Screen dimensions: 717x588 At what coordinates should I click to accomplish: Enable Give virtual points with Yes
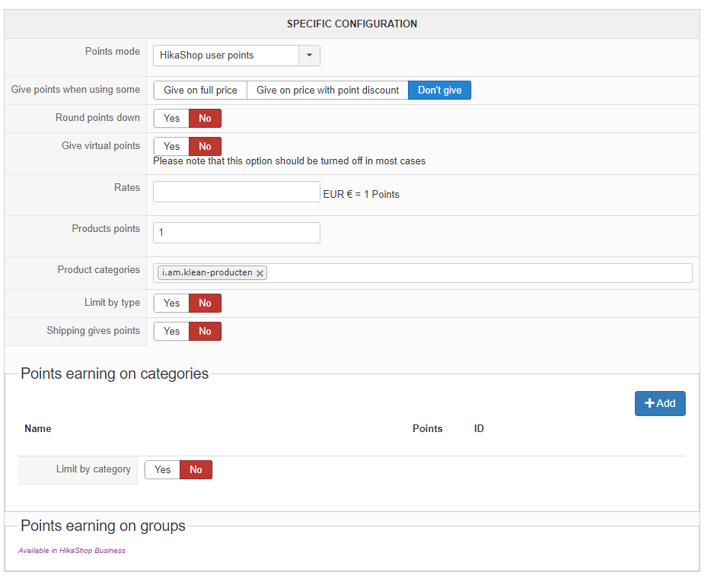171,147
